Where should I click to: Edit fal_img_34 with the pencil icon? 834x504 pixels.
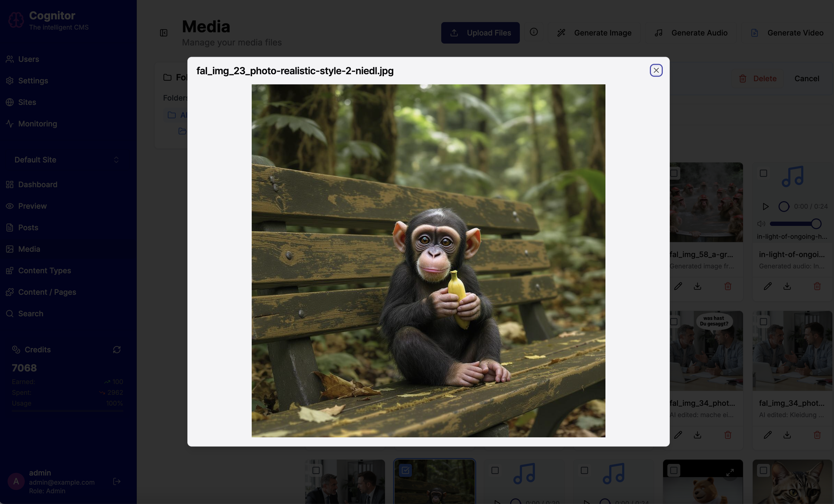(678, 435)
